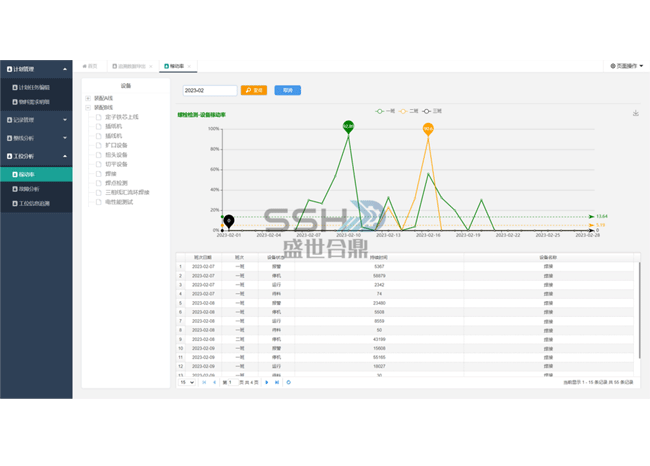The height and width of the screenshot is (466, 650).
Task: Click the file icon beside 扩口设备
Action: pos(99,145)
